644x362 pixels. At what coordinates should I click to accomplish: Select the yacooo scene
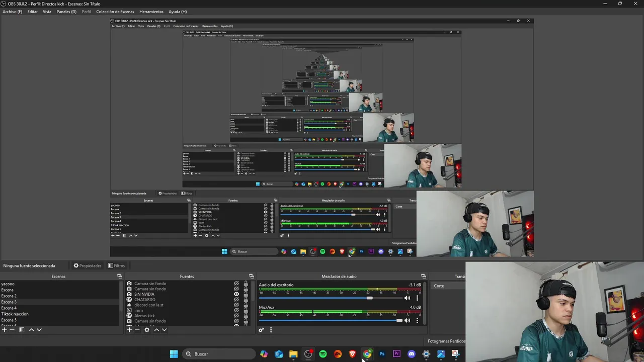coord(59,284)
